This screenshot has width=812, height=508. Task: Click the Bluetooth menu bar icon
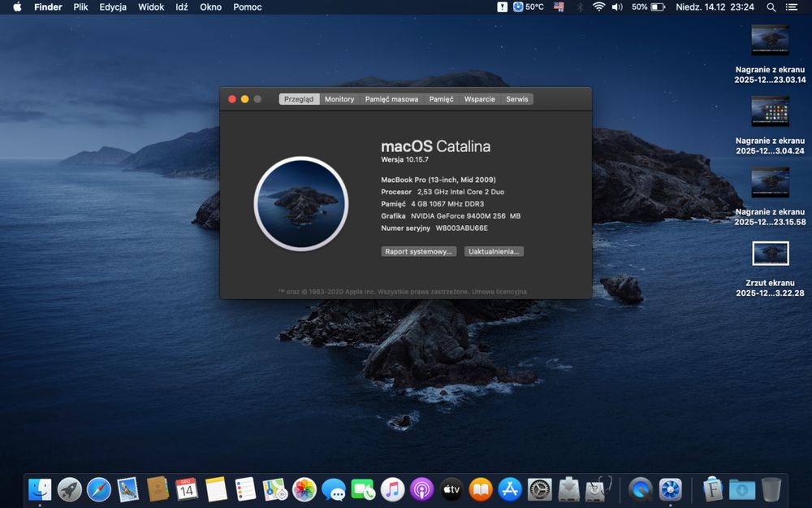pyautogui.click(x=580, y=7)
